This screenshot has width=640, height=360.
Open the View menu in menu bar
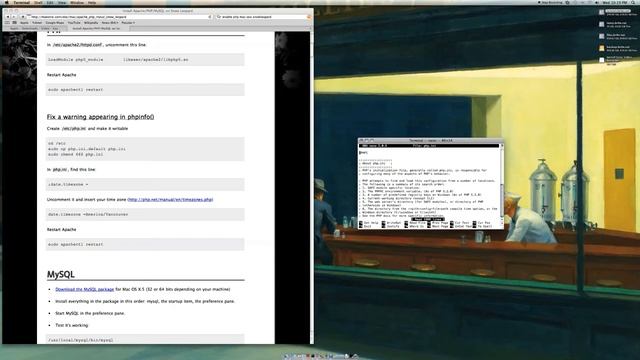coord(62,2)
